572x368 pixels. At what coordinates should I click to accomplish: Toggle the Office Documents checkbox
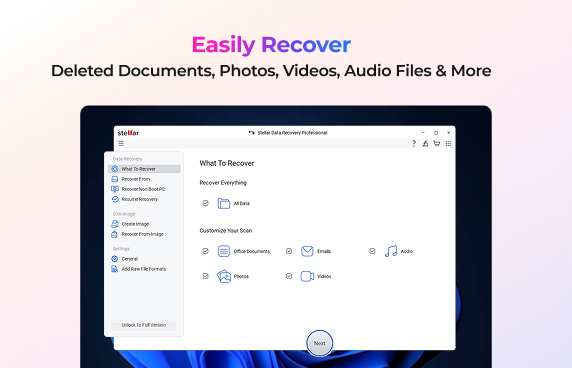205,251
